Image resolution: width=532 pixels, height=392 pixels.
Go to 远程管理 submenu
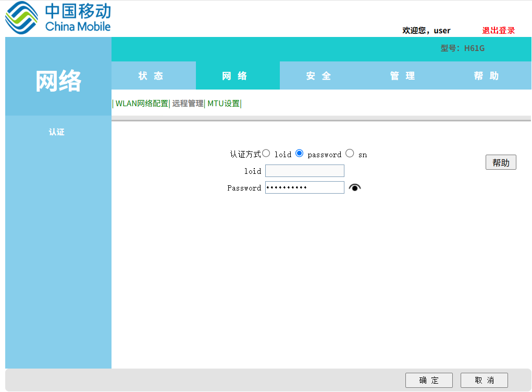coord(188,104)
